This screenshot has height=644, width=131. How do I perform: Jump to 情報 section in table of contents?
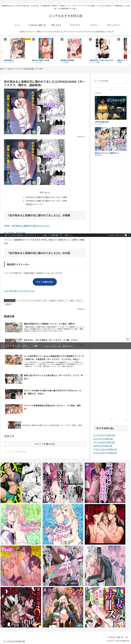tap(46, 197)
